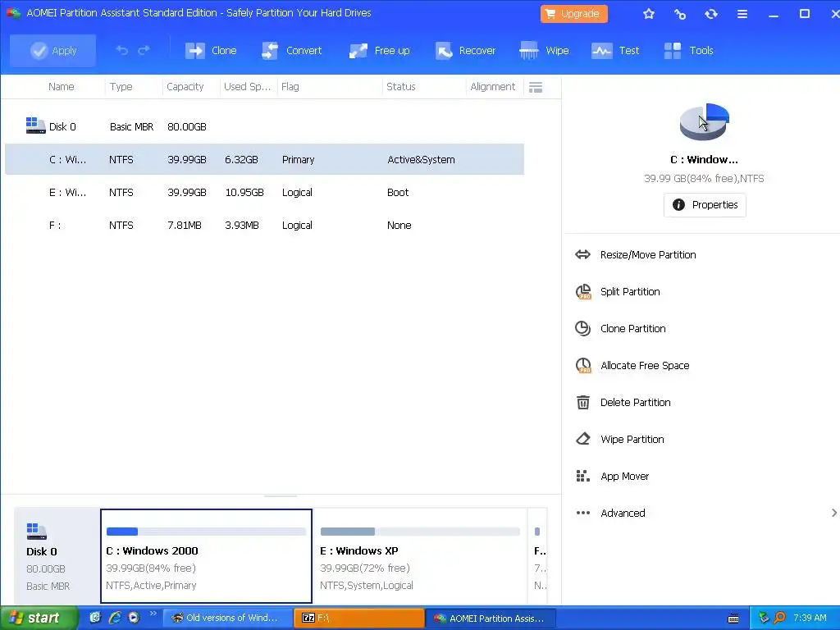Choose Allocate Free Space
Screen dimensions: 840x630
point(645,365)
